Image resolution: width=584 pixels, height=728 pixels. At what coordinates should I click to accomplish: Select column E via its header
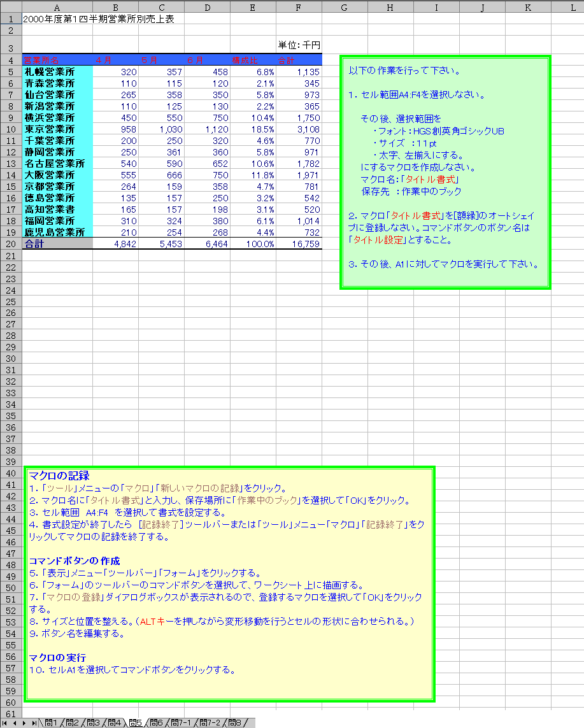point(253,8)
